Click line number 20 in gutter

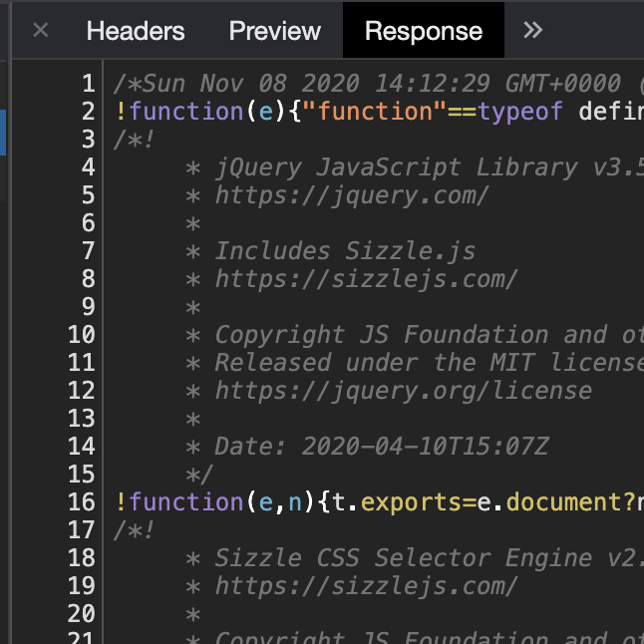pos(82,614)
